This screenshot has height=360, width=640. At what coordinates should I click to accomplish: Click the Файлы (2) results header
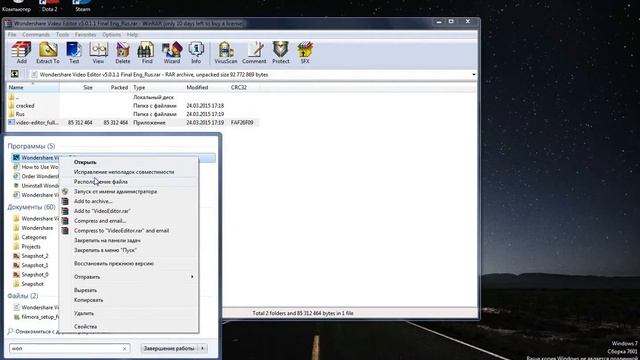point(23,296)
